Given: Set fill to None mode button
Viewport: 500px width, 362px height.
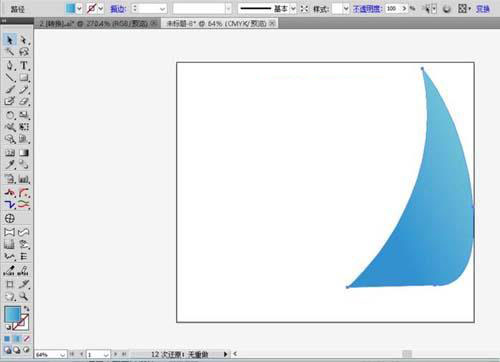Looking at the screenshot, I should coord(27,339).
